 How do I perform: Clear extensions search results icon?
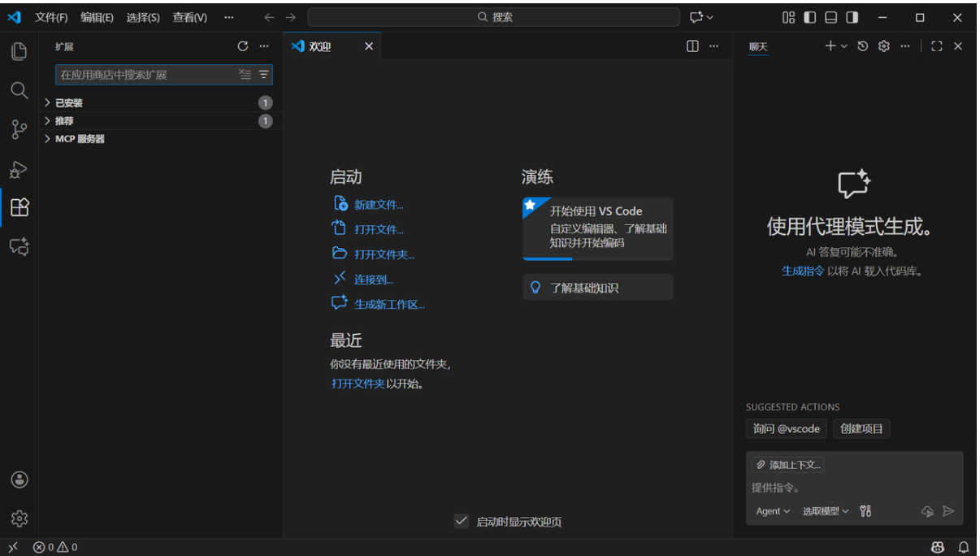pos(245,74)
